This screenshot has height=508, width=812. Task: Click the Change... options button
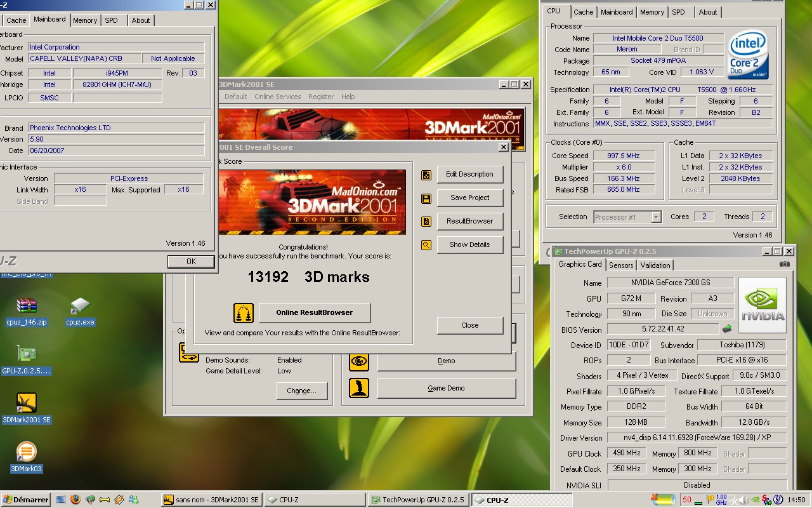pos(301,391)
